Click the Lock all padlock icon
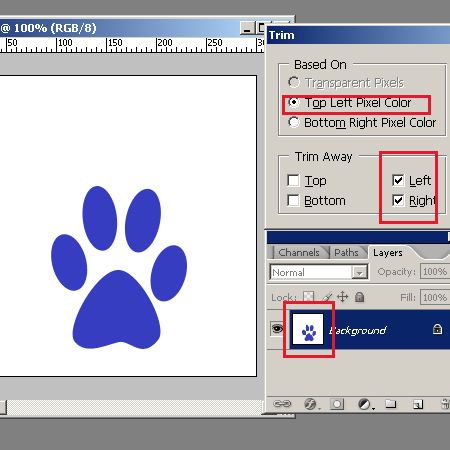The image size is (450, 450). pyautogui.click(x=359, y=296)
